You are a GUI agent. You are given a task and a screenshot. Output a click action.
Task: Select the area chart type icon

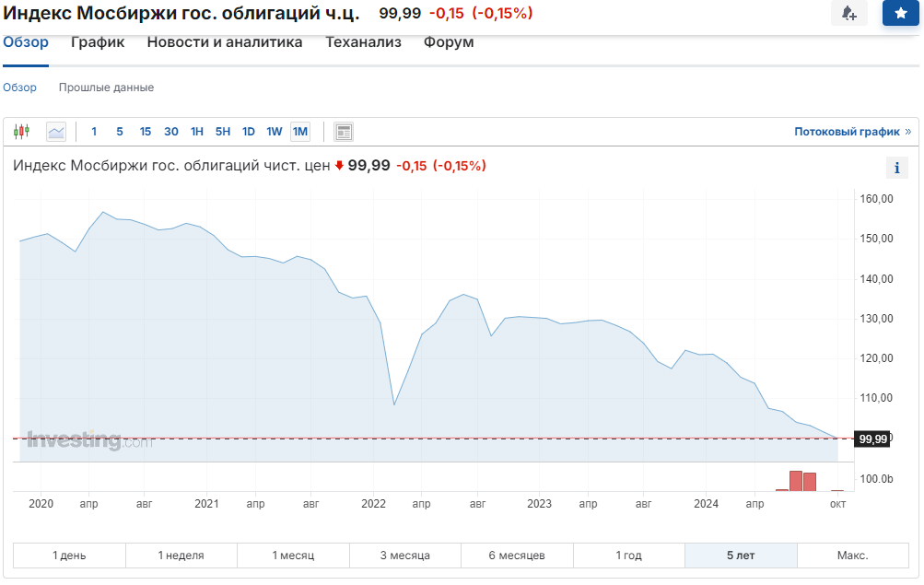pos(56,132)
